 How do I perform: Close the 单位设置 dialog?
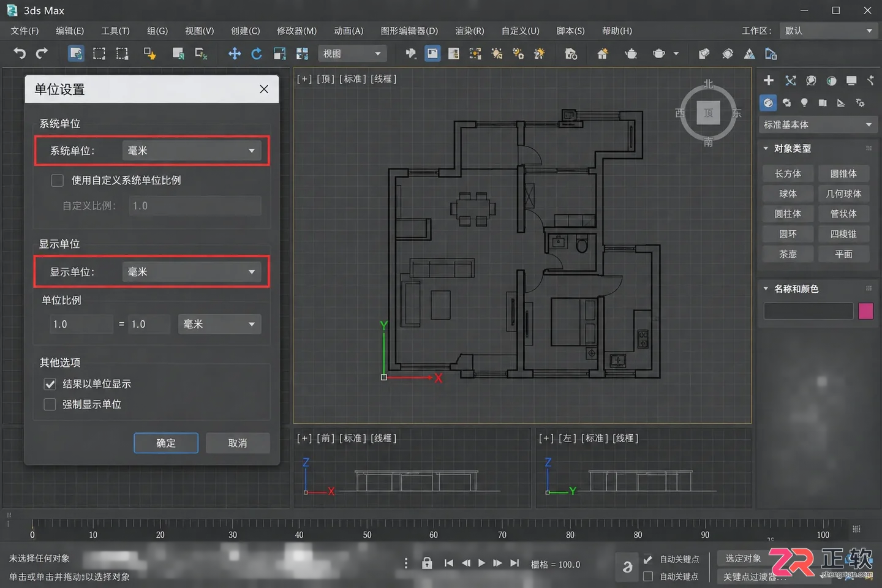coord(264,89)
